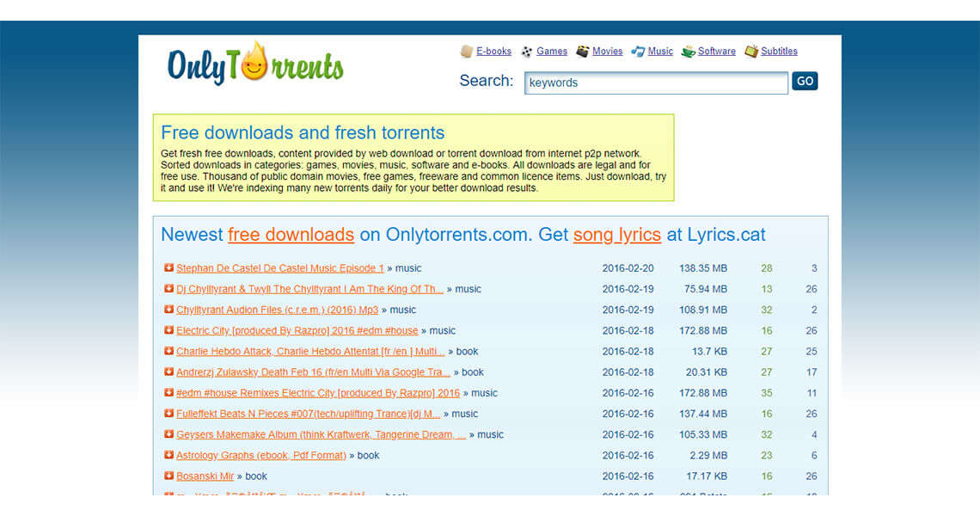980x516 pixels.
Task: Open the Music category
Action: 660,52
